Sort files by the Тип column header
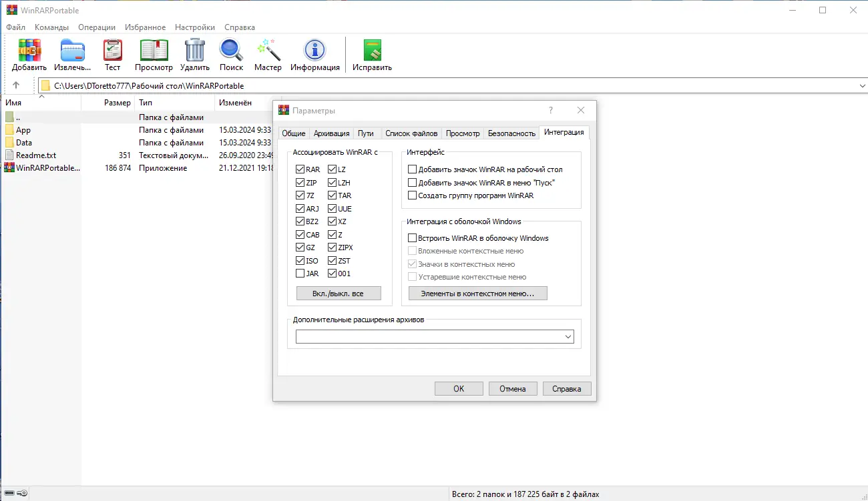This screenshot has width=868, height=501. (x=174, y=103)
